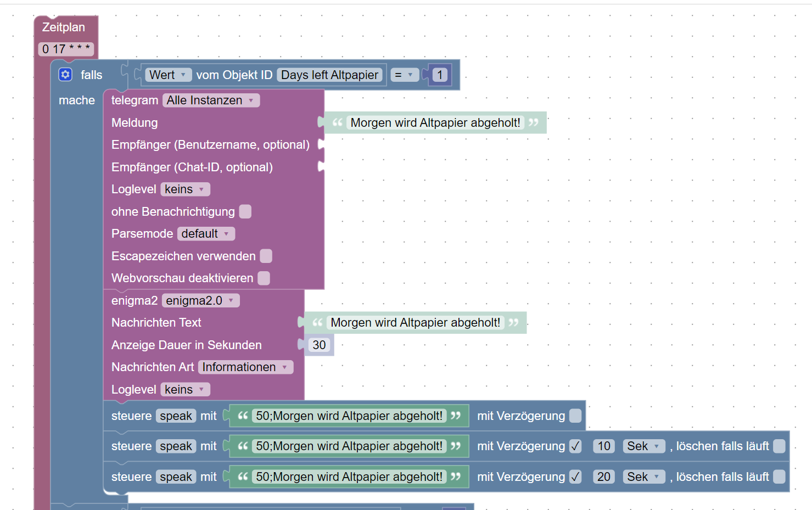Edit delay value 20
The width and height of the screenshot is (812, 510).
pos(604,477)
